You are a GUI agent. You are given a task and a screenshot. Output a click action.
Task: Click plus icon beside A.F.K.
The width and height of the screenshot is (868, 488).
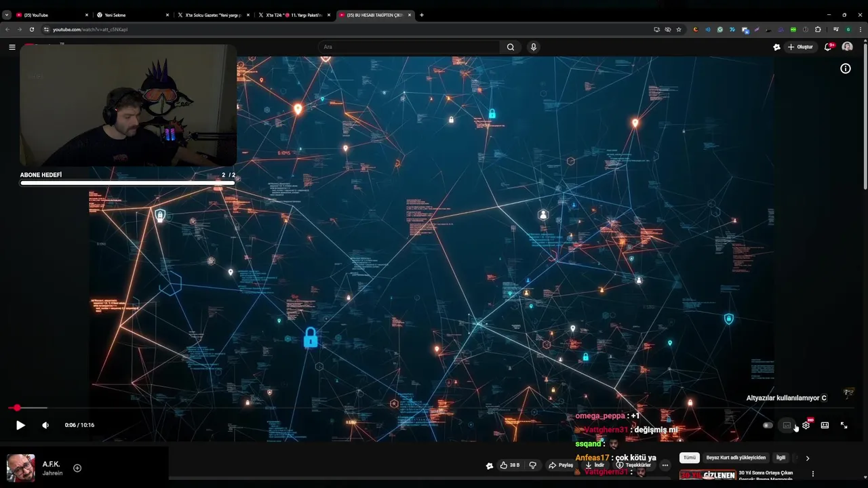[77, 468]
